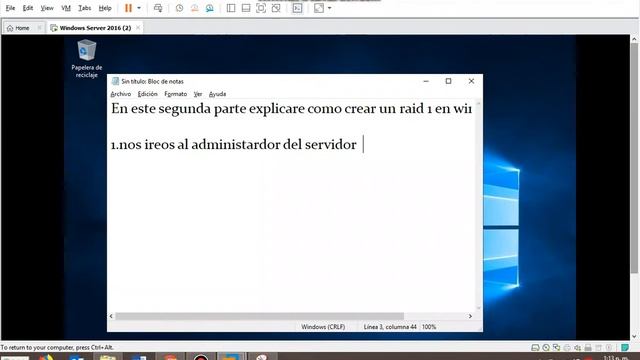Open the VMware message log icon
Screen dimensions: 640x360
tap(625, 348)
